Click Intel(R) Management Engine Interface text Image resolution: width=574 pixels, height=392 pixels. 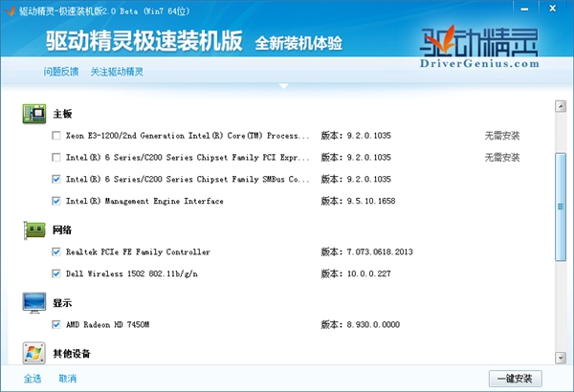coord(144,201)
